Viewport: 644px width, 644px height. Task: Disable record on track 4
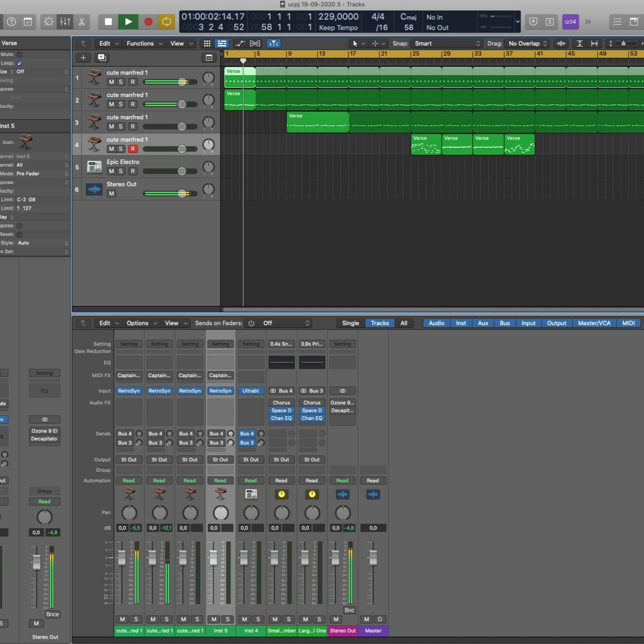pyautogui.click(x=133, y=149)
